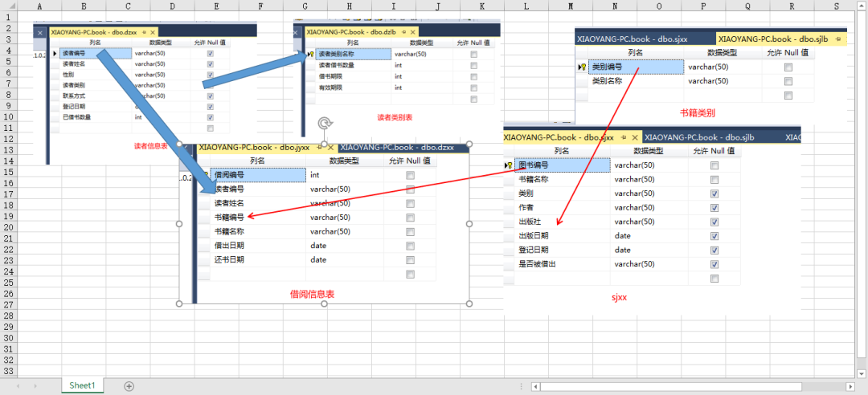Screen dimensions: 868x395
Task: Add a new sheet with the plus button
Action: click(x=129, y=386)
